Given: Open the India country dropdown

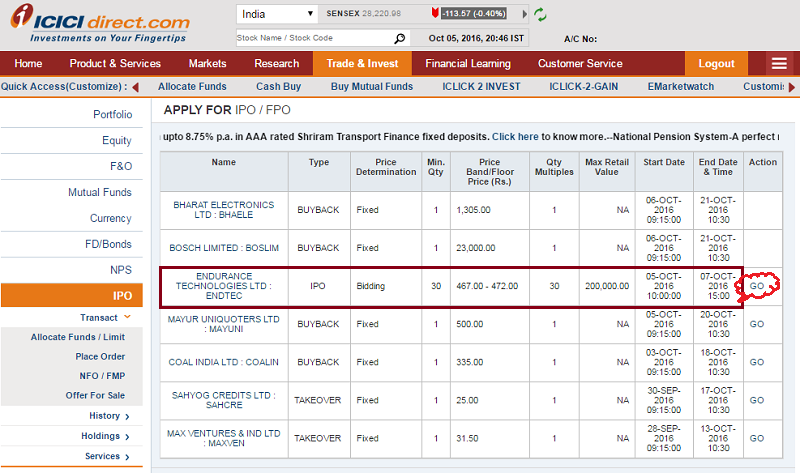Looking at the screenshot, I should pos(277,14).
